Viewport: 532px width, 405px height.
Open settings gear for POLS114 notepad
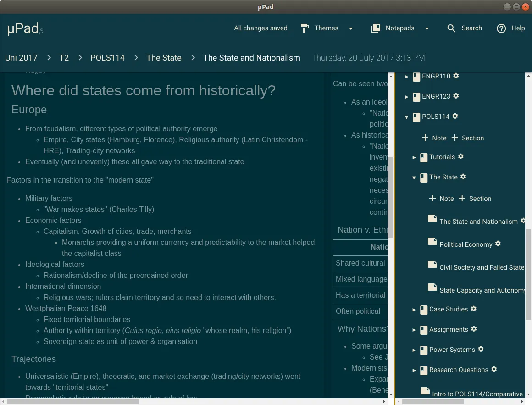point(455,116)
